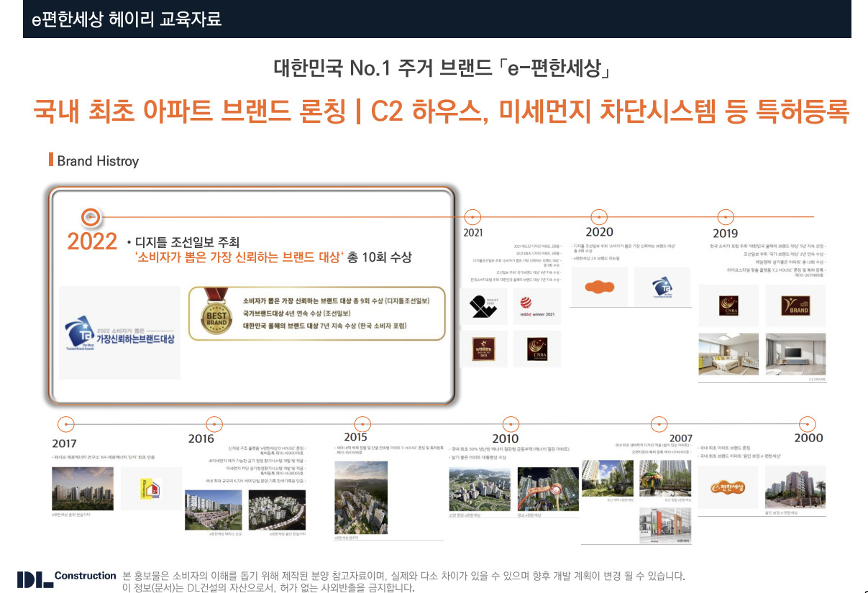Click the 'C2 HOUSE' caption below 2019 photos
Viewport: 868px width, 593px height.
(817, 378)
